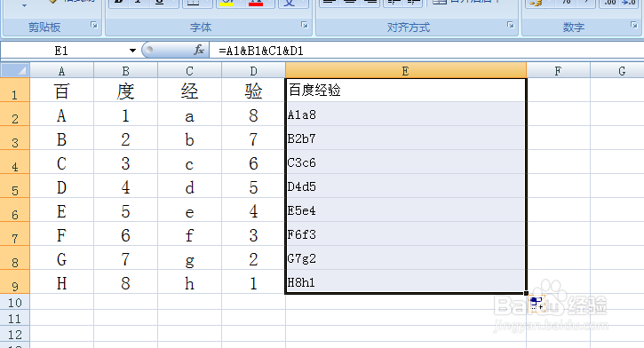Viewport: 644px width, 348px height.
Task: Select row 7 header
Action: [x=15, y=233]
